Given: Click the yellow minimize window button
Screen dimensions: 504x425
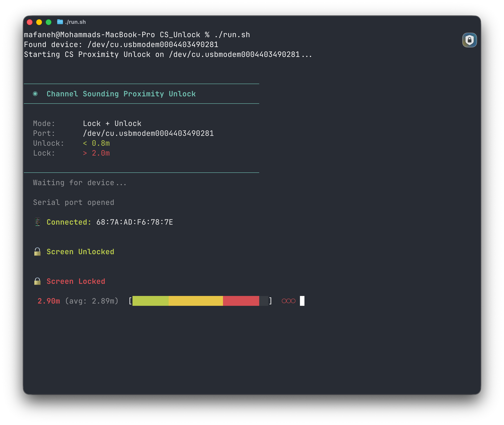Looking at the screenshot, I should pyautogui.click(x=39, y=22).
